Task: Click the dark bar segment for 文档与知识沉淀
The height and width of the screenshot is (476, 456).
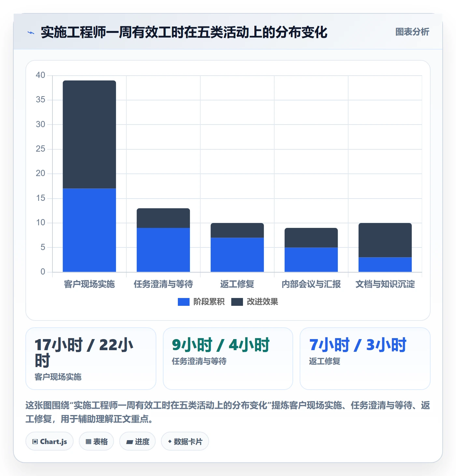Action: coord(385,240)
